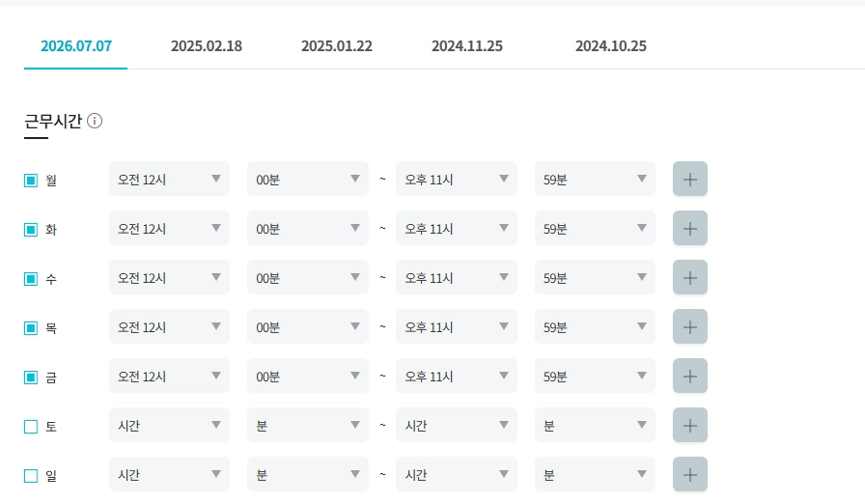Add a time slot for 월 with plus

689,179
